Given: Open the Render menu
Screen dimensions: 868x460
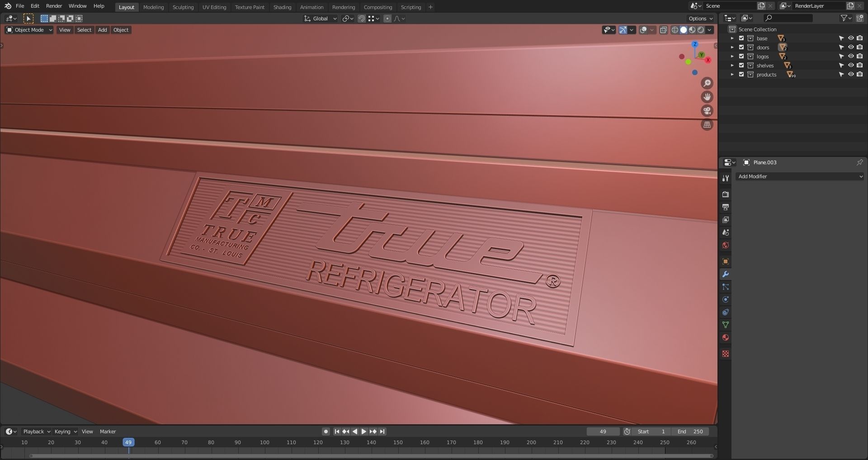Looking at the screenshot, I should pyautogui.click(x=54, y=6).
